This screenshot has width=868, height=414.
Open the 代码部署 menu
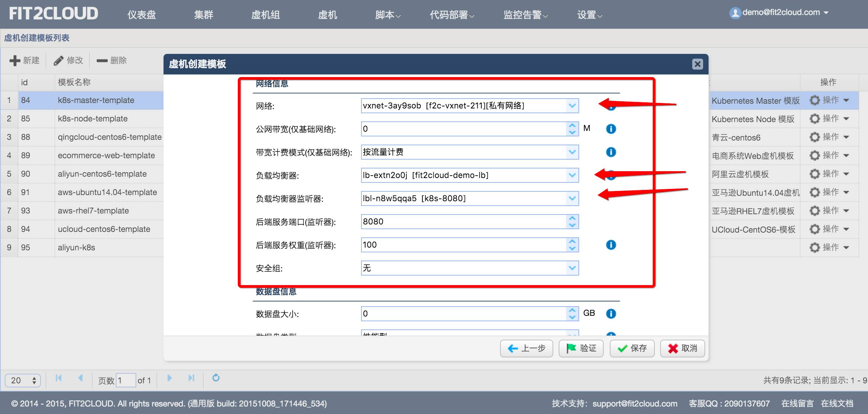point(452,15)
